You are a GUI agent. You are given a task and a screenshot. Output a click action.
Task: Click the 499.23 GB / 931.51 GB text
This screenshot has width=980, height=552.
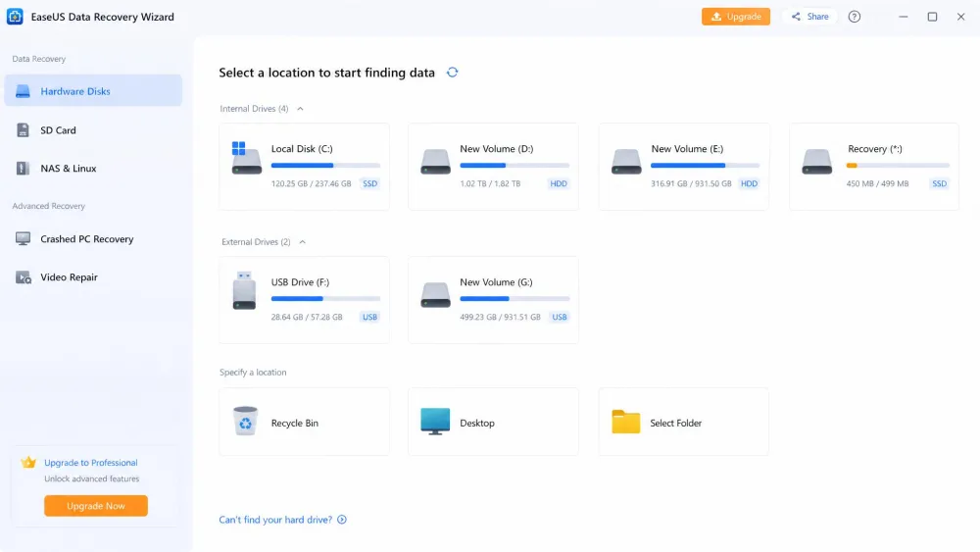click(500, 317)
